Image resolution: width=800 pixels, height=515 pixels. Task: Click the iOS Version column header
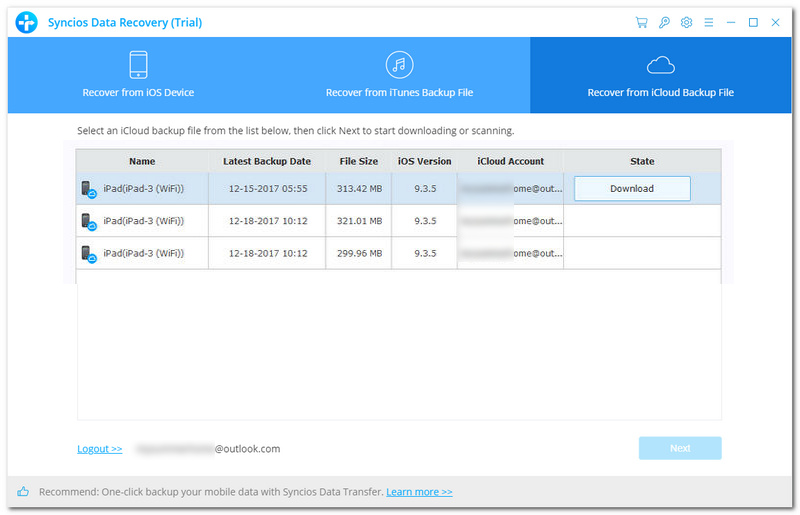(424, 161)
